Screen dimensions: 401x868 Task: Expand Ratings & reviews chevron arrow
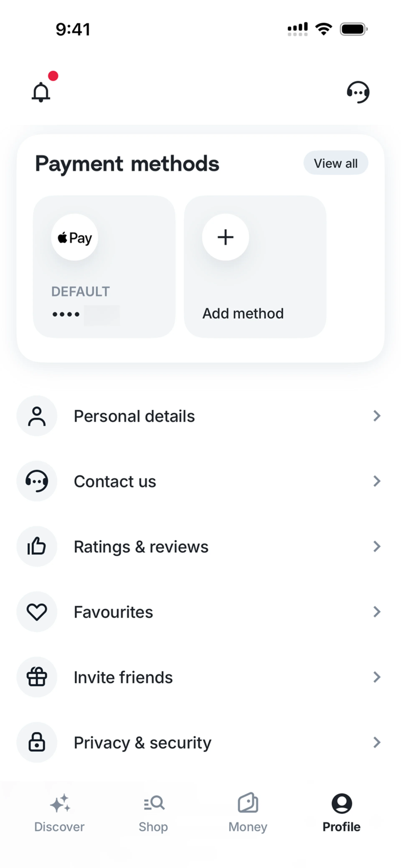click(x=377, y=546)
